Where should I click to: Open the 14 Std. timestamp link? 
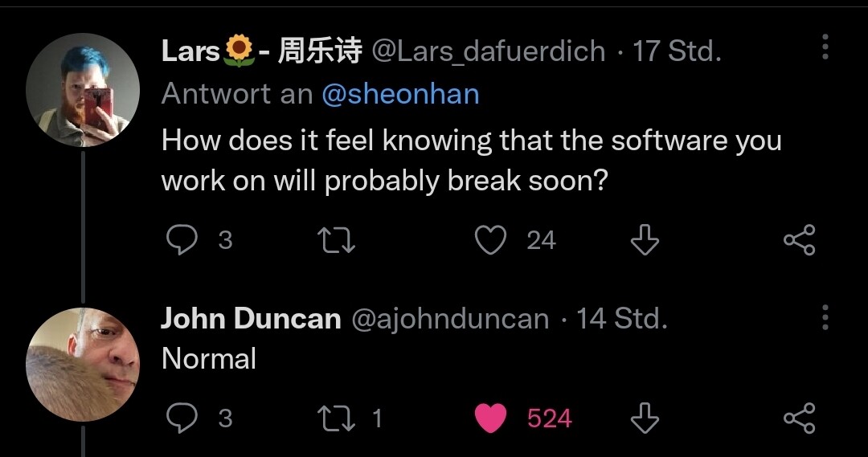(x=621, y=319)
